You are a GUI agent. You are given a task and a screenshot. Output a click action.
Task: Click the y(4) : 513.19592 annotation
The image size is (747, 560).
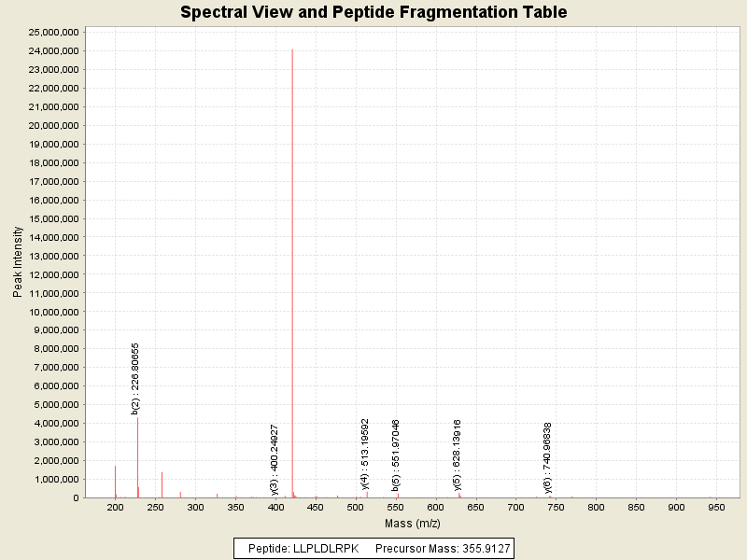pos(365,454)
